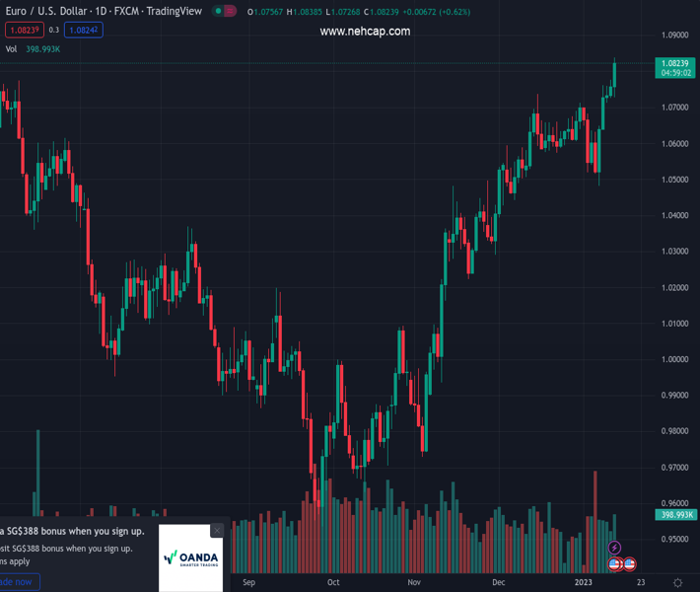Close the OANDA bonus ad popup

217,531
